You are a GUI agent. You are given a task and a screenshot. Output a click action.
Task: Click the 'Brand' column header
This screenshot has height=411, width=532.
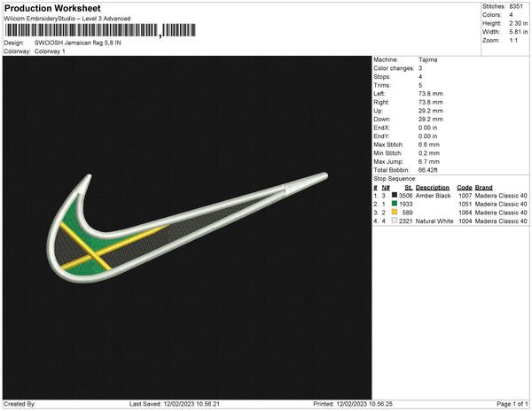484,188
